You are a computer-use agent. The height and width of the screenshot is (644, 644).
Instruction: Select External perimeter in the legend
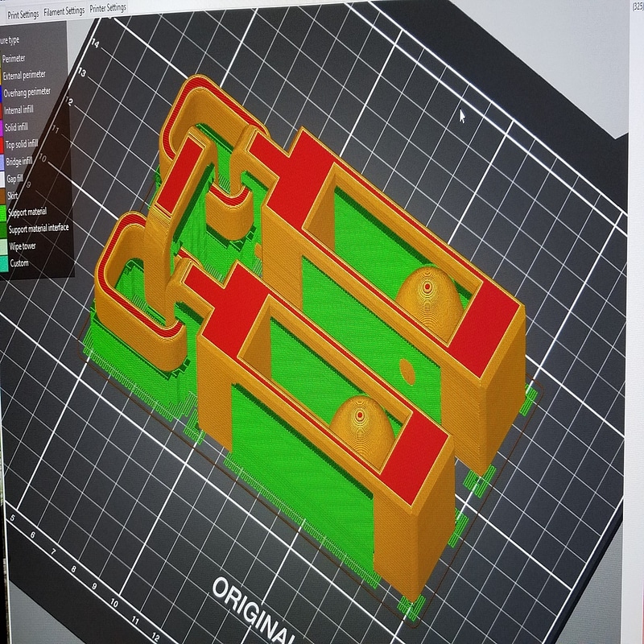[24, 75]
